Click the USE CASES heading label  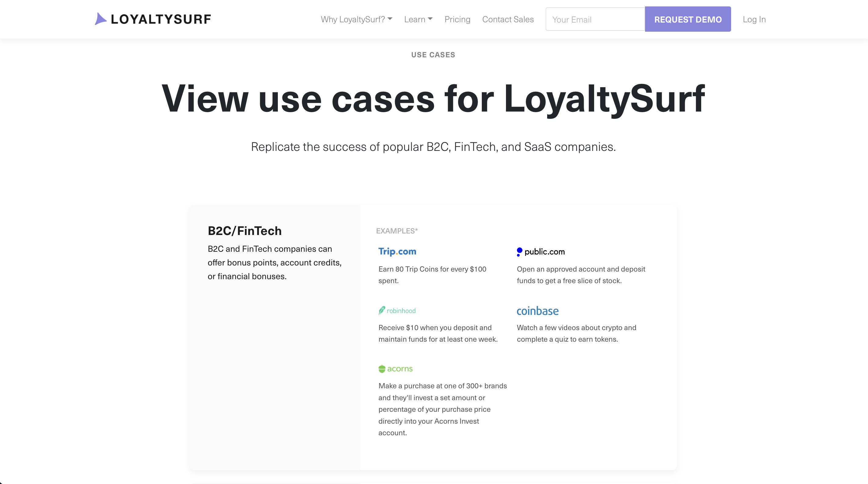tap(433, 55)
